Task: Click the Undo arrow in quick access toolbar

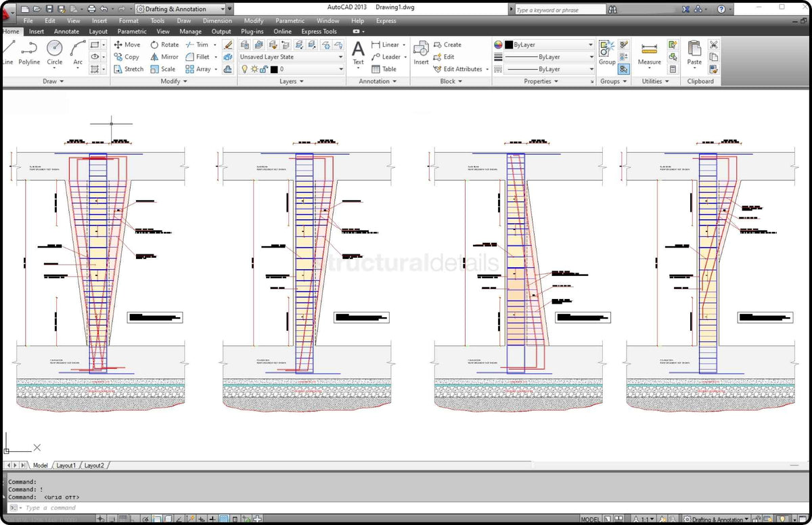Action: 104,9
